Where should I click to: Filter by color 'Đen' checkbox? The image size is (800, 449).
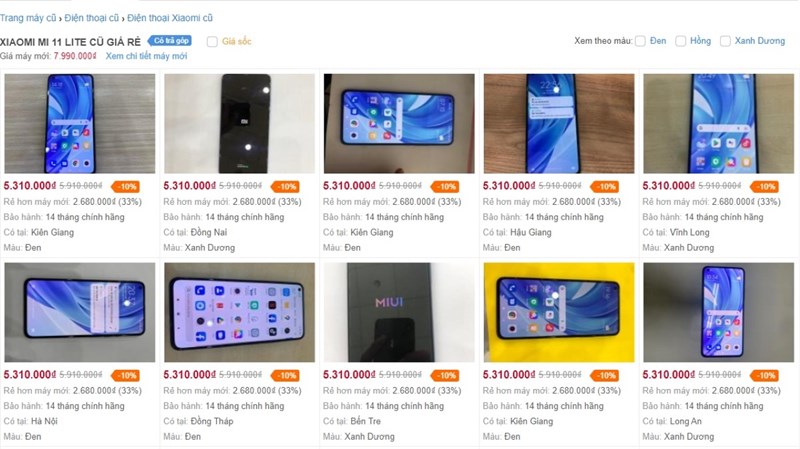[x=640, y=41]
